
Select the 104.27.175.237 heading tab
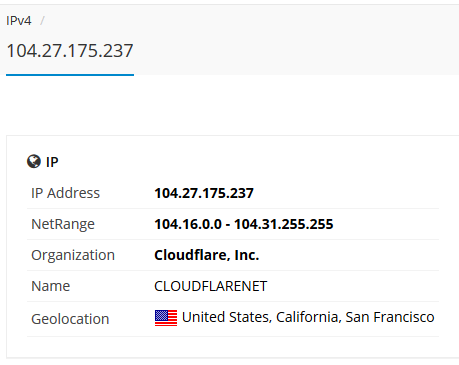point(70,51)
